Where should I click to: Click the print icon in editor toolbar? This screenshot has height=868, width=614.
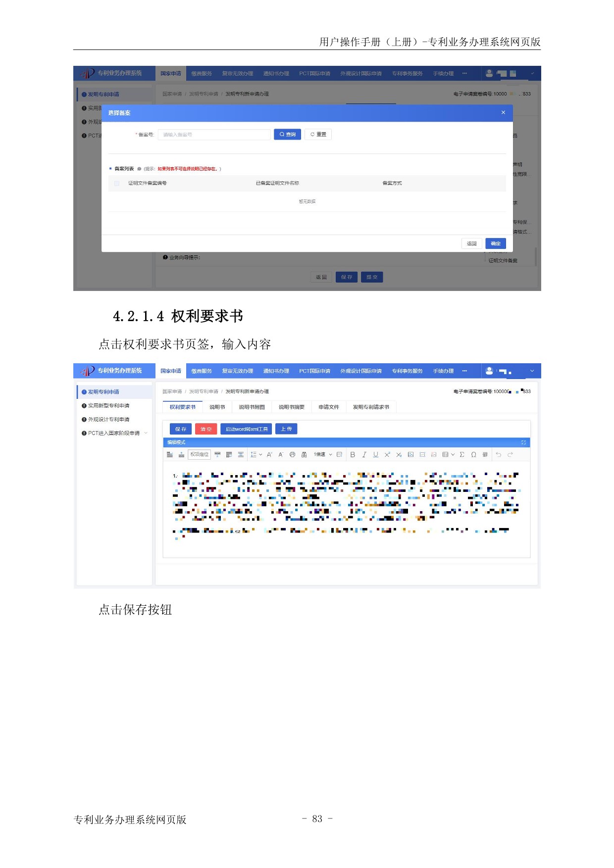tap(292, 454)
